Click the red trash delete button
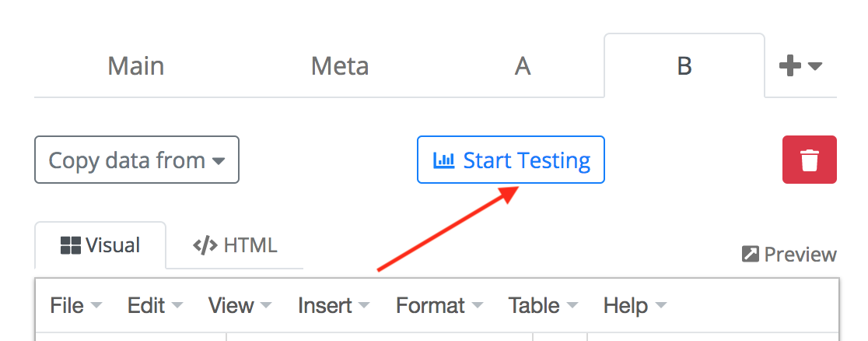Screen dimensions: 868x341 pyautogui.click(x=809, y=160)
